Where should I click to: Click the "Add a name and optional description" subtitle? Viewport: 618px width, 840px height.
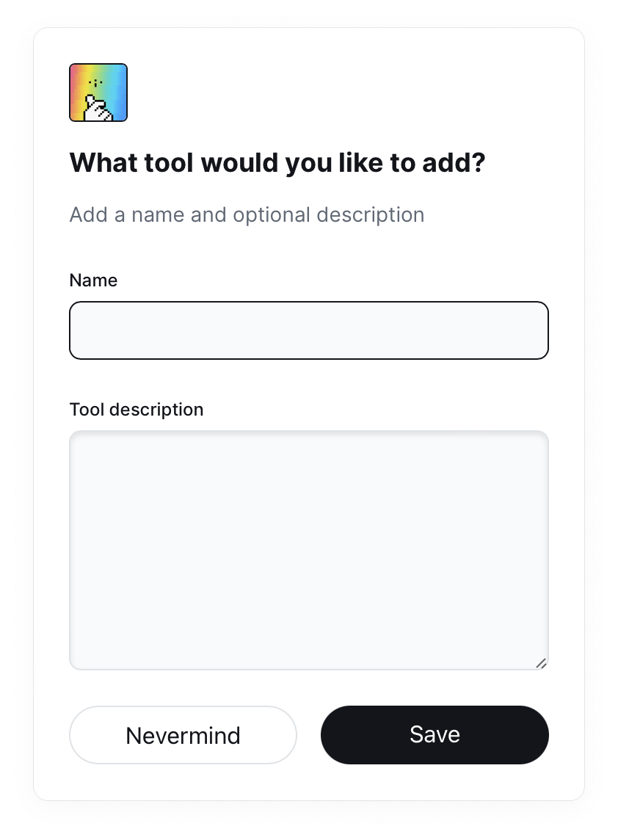pos(247,215)
